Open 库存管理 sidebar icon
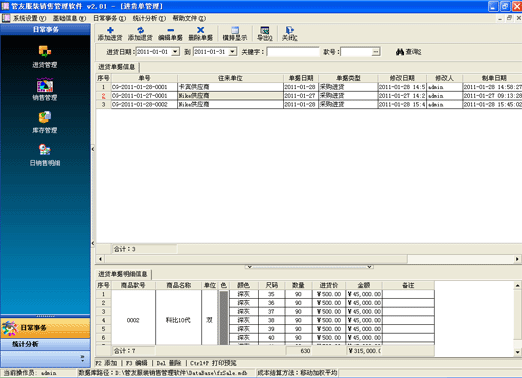Screen dimensions: 522x378 point(45,122)
